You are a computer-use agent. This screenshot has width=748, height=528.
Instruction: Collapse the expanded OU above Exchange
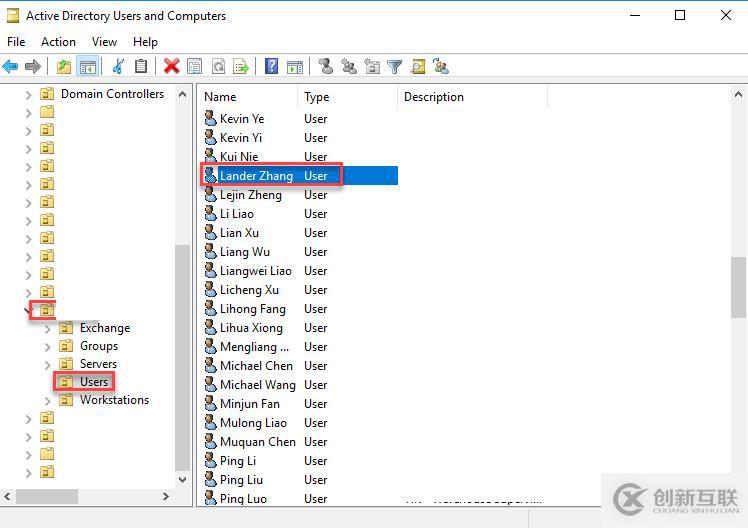(x=27, y=311)
